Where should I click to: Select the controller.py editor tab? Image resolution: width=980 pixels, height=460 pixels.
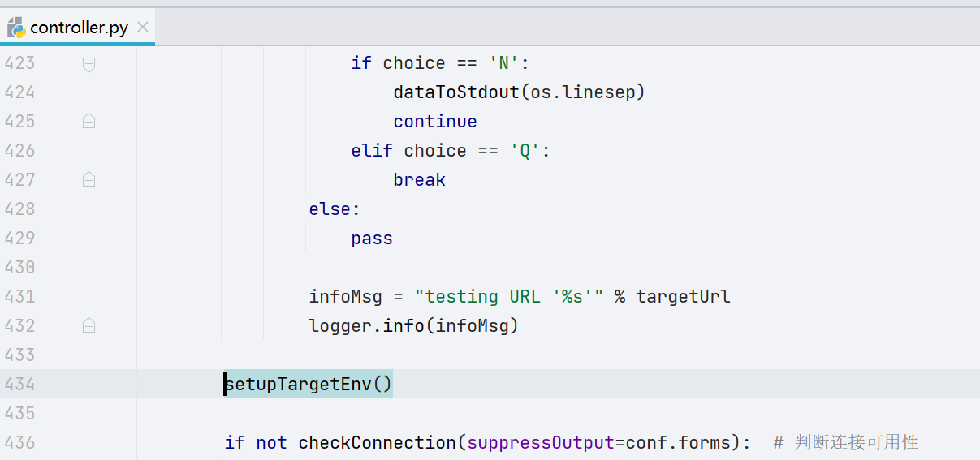click(77, 28)
